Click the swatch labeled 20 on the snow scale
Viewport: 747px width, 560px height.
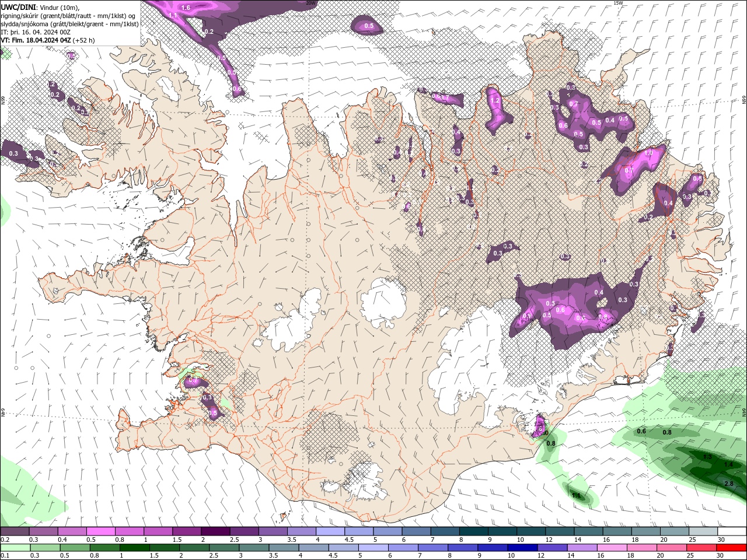click(675, 531)
